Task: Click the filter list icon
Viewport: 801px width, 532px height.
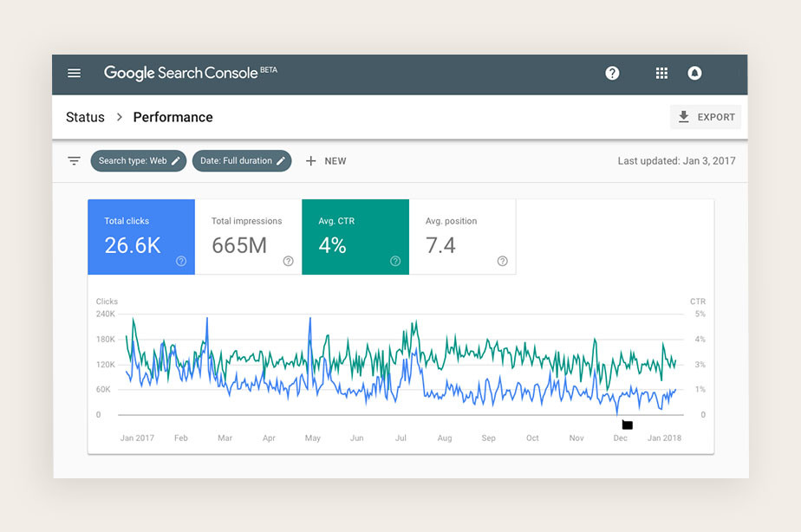Action: pos(74,161)
